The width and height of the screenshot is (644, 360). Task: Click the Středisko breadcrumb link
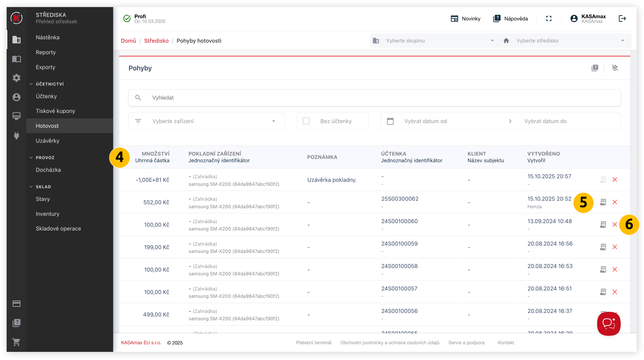(x=156, y=41)
